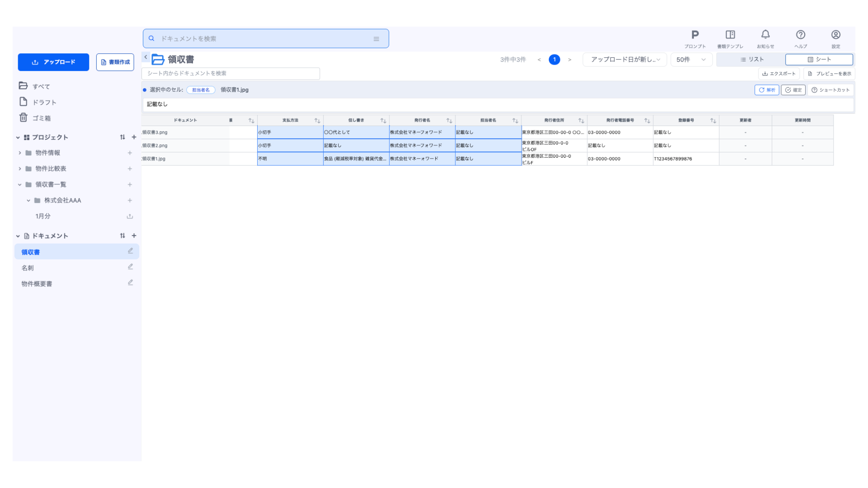This screenshot has width=868, height=488.
Task: Open the document templates (書類テンプレ) icon
Action: 730,35
